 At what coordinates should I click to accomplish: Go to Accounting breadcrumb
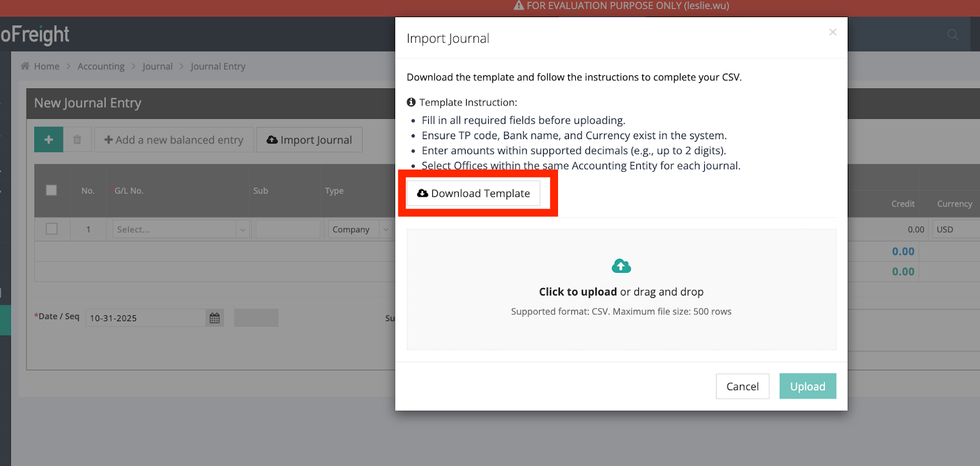click(101, 66)
